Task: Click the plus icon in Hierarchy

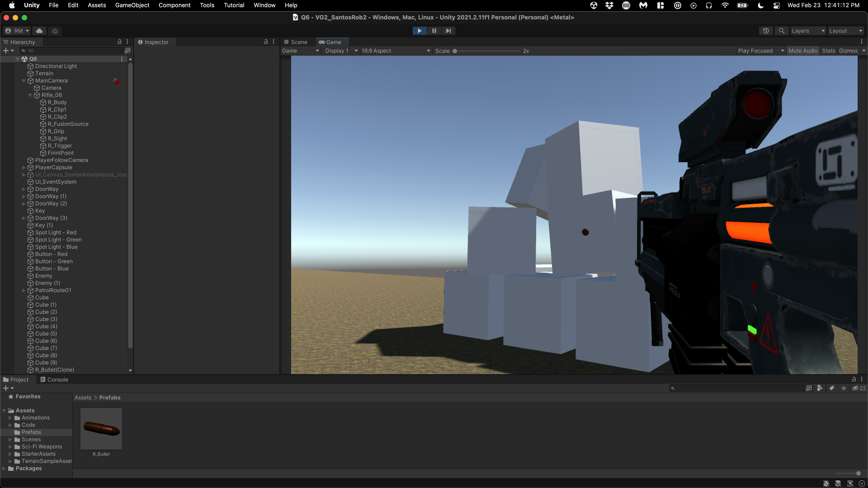Action: pos(6,51)
